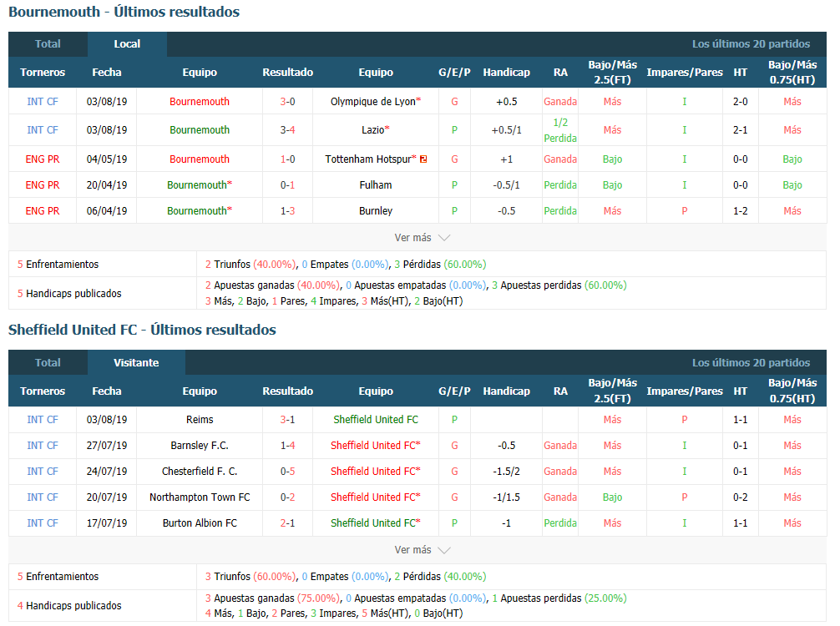Open Reims team link
The width and height of the screenshot is (840, 626).
[200, 420]
